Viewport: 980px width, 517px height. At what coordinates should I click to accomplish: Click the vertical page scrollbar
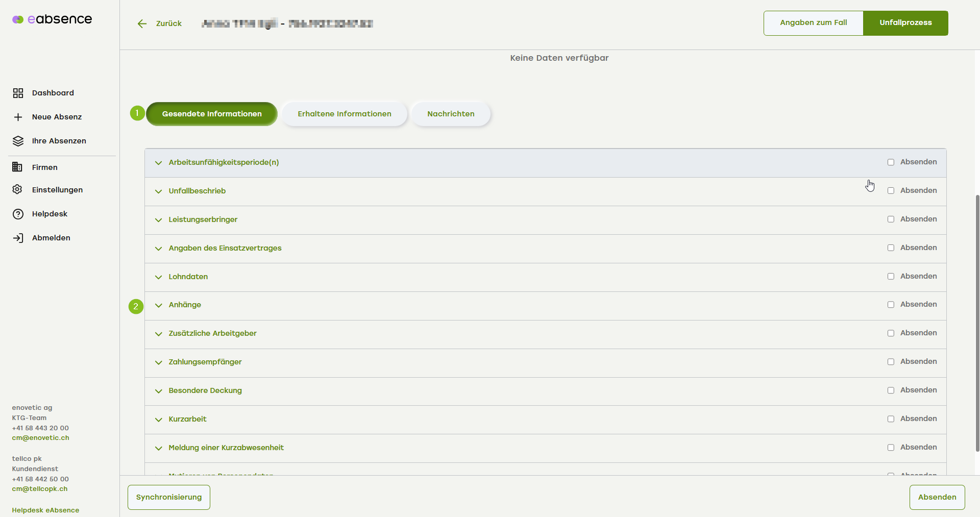977,323
